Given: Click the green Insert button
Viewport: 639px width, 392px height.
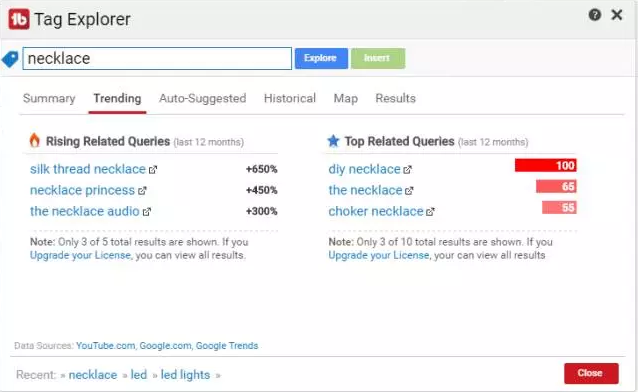Looking at the screenshot, I should (x=378, y=58).
